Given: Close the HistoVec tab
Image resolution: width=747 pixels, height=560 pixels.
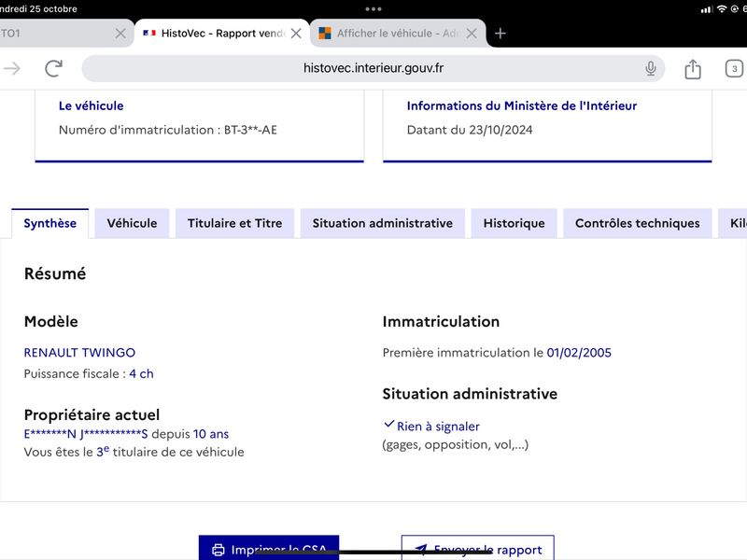Looking at the screenshot, I should pyautogui.click(x=296, y=34).
